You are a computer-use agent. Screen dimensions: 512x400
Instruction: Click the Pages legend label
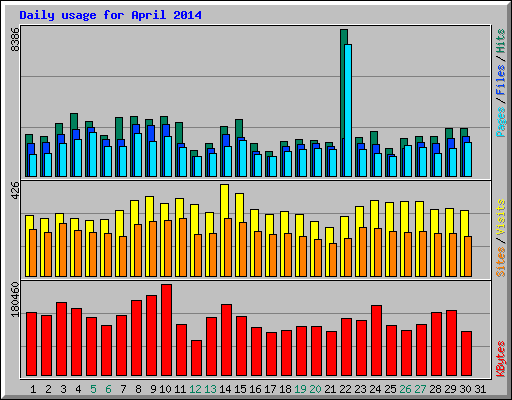500,122
